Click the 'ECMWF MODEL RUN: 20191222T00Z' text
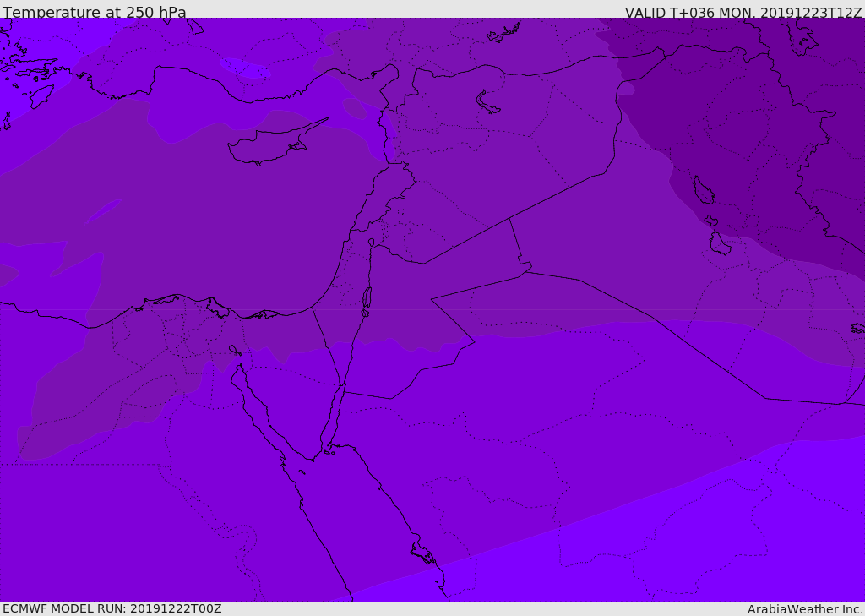 pyautogui.click(x=112, y=609)
